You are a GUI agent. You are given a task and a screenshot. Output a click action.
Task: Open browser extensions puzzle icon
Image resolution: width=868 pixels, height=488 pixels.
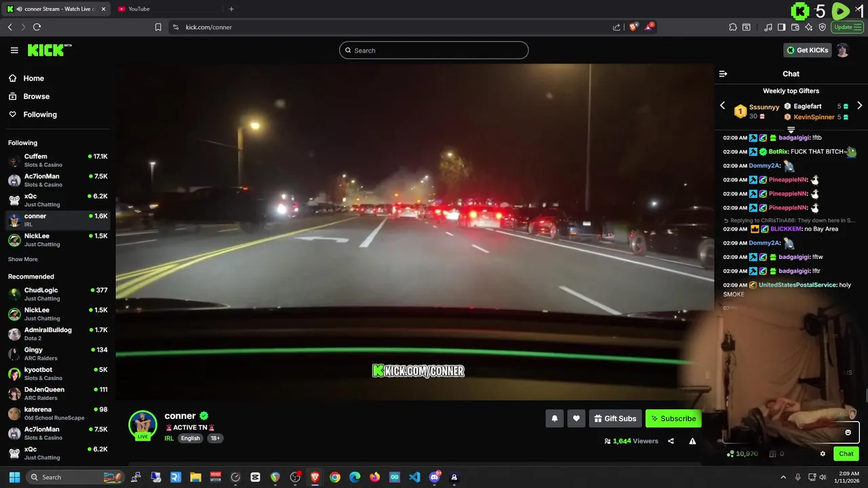733,27
